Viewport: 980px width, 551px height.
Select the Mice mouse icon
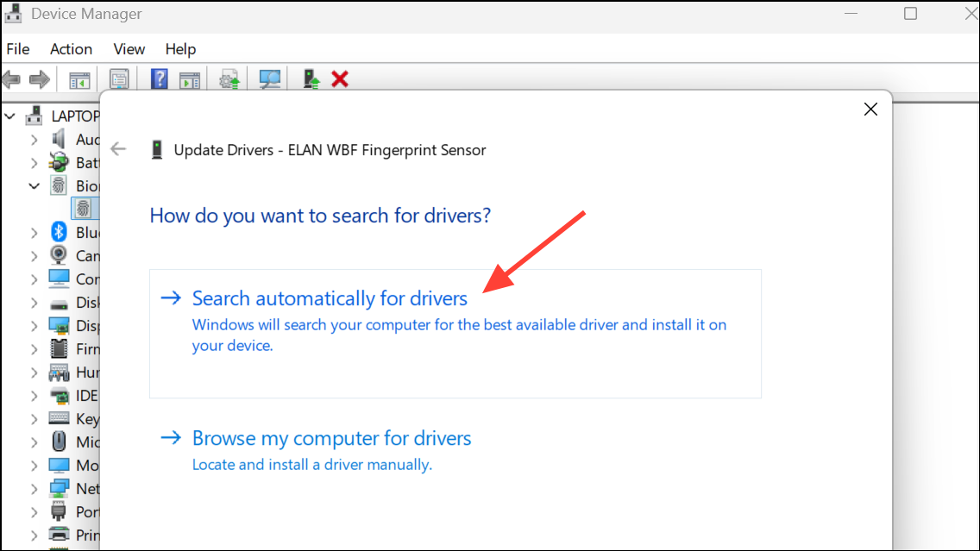pyautogui.click(x=59, y=441)
